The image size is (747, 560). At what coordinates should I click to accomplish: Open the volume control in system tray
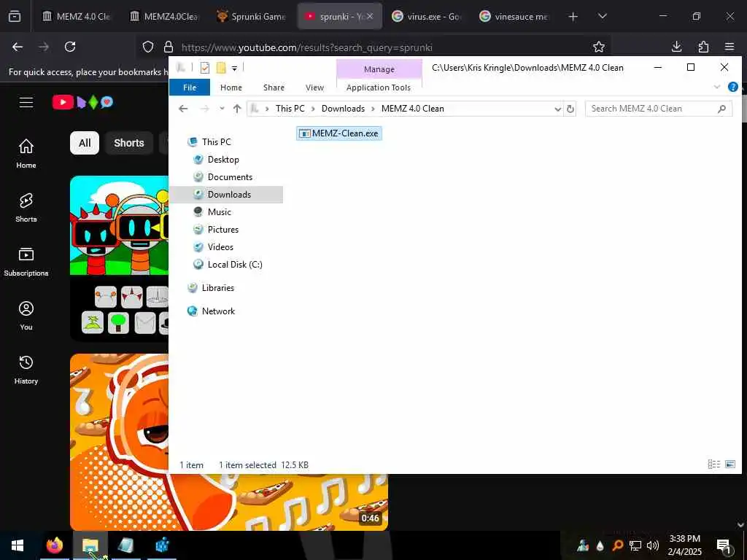click(x=653, y=545)
